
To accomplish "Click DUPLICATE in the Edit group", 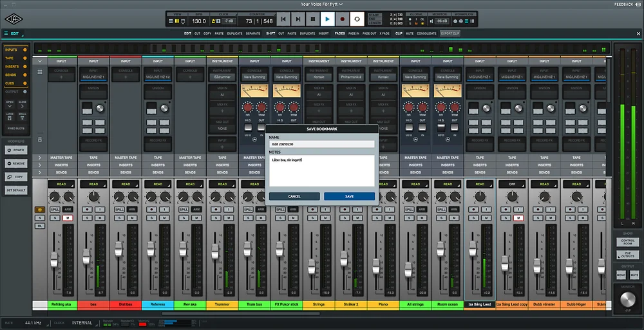I will (234, 33).
